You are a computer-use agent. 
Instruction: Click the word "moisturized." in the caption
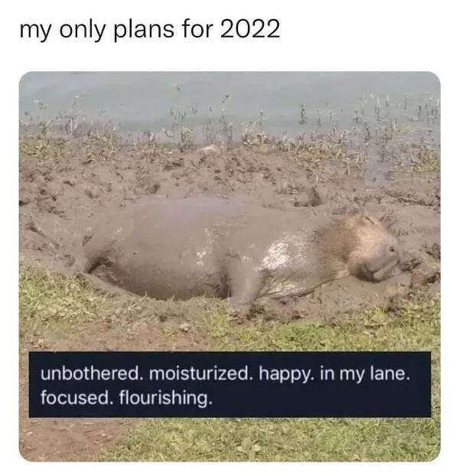click(201, 373)
